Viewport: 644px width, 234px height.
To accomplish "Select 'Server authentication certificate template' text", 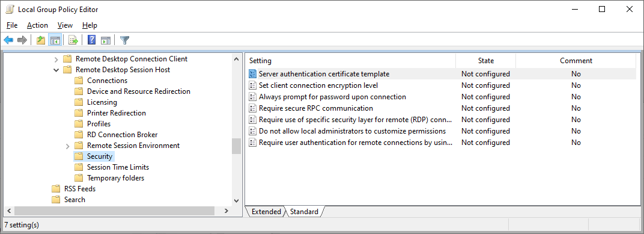I will point(324,74).
